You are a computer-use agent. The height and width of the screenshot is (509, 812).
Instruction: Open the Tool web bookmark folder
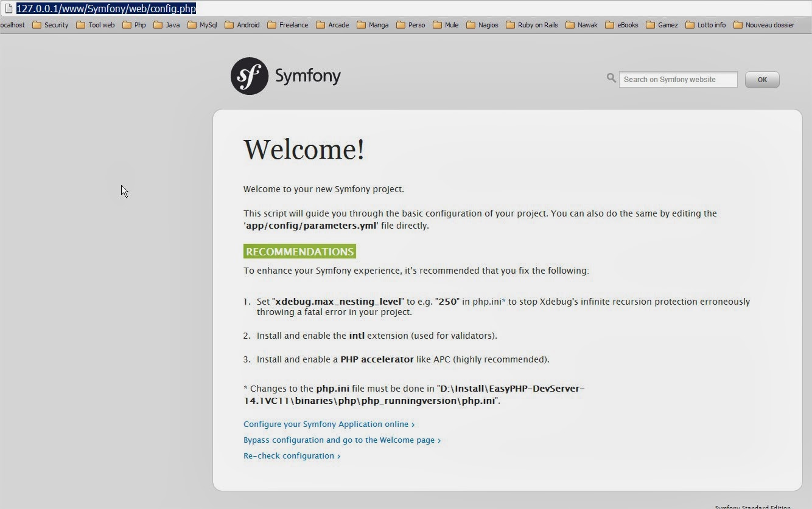tap(95, 25)
